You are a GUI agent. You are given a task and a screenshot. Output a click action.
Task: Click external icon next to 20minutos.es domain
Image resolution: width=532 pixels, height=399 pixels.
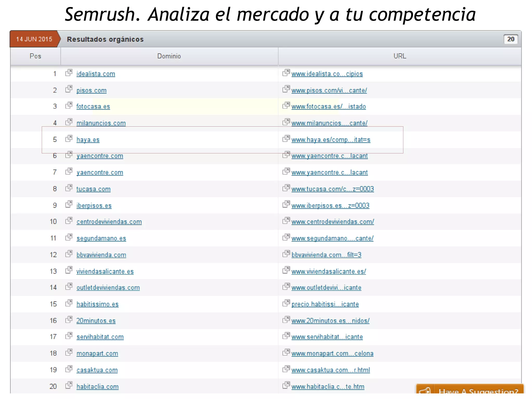tap(69, 319)
